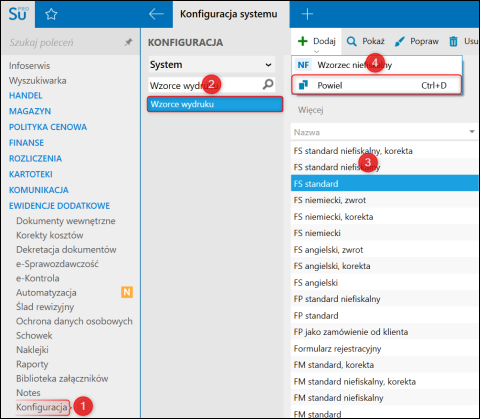Focus the Szukaj poleceń search field

[65, 42]
